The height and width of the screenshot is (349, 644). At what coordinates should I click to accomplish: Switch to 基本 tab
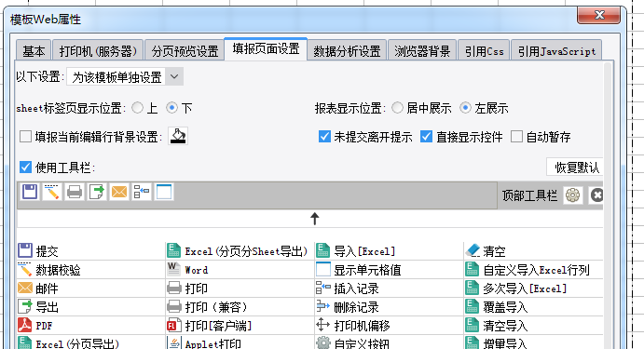coord(34,51)
